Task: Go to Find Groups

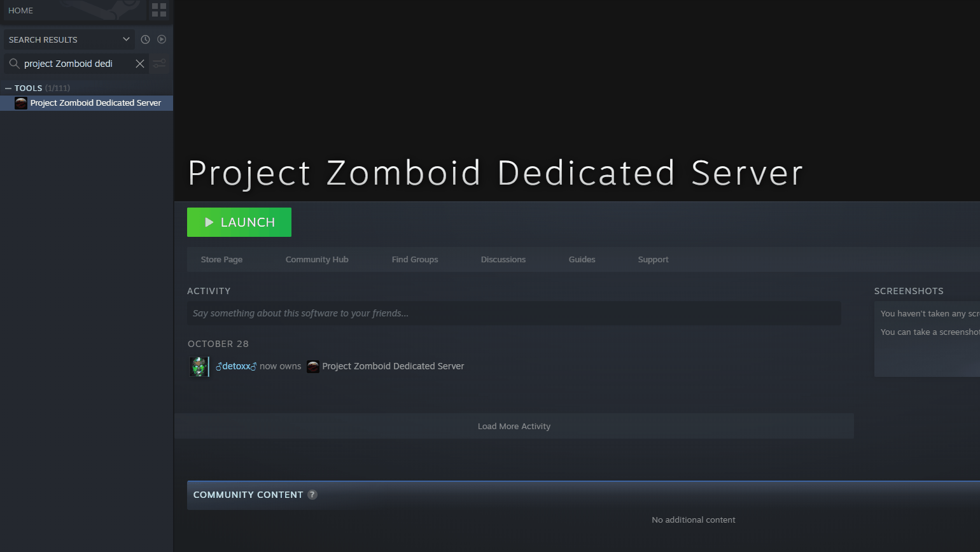Action: point(415,260)
